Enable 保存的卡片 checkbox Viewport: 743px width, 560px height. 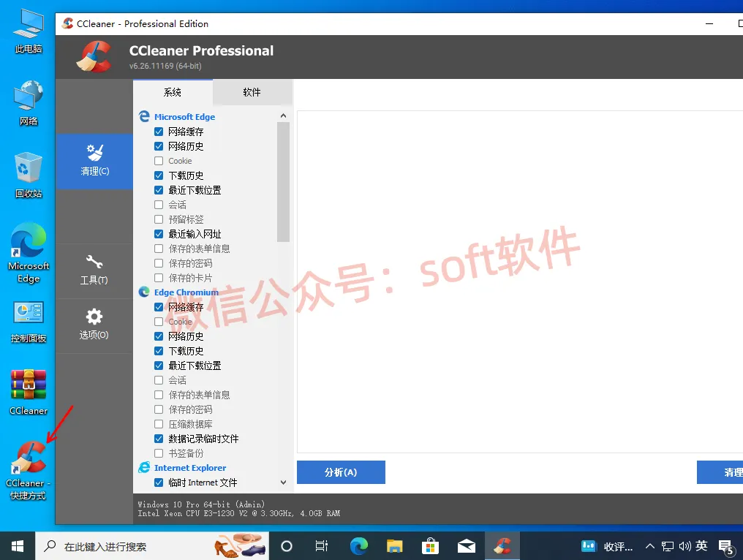point(159,278)
